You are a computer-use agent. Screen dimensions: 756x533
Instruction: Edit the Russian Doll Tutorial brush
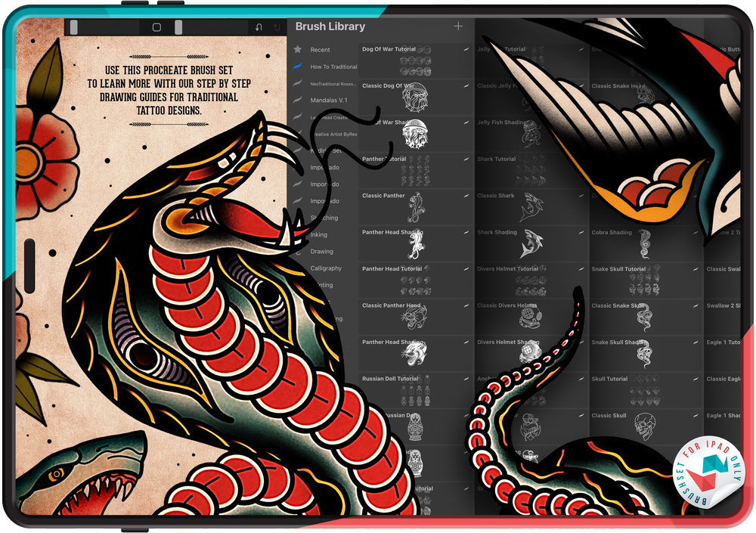coord(466,378)
